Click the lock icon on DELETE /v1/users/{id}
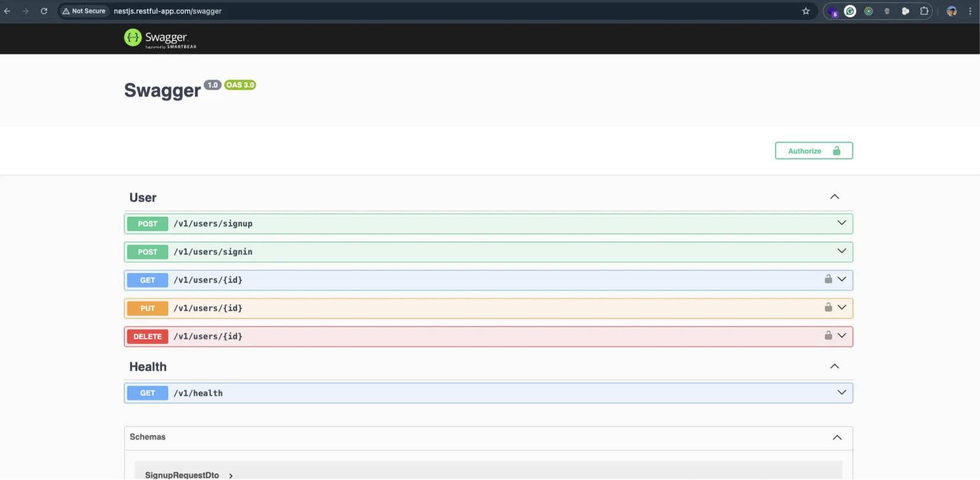Viewport: 980px width, 480px height. coord(828,335)
